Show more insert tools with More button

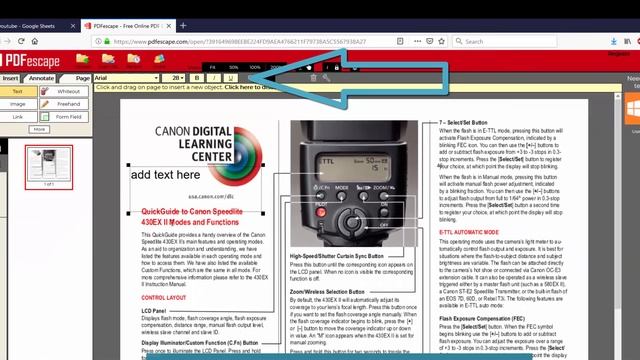(39, 129)
